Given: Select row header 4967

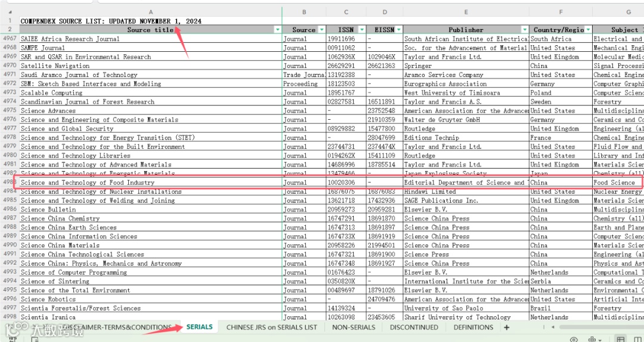Looking at the screenshot, I should point(10,39).
